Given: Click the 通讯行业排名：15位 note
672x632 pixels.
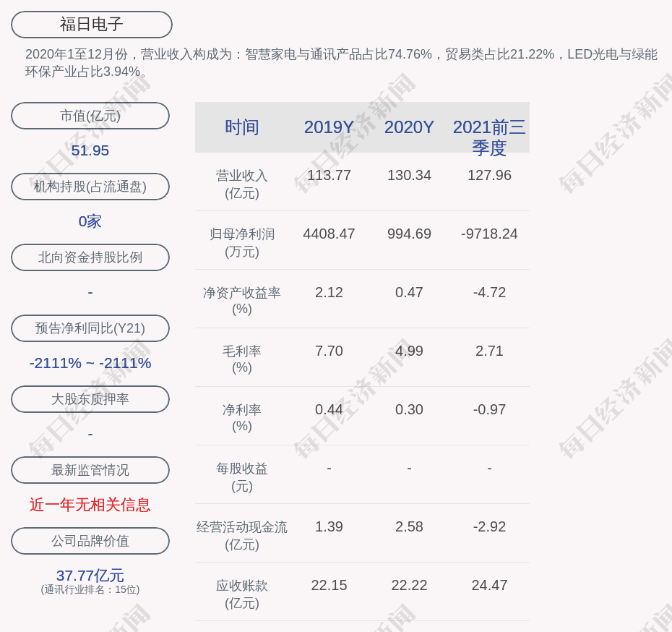Looking at the screenshot, I should tap(90, 589).
